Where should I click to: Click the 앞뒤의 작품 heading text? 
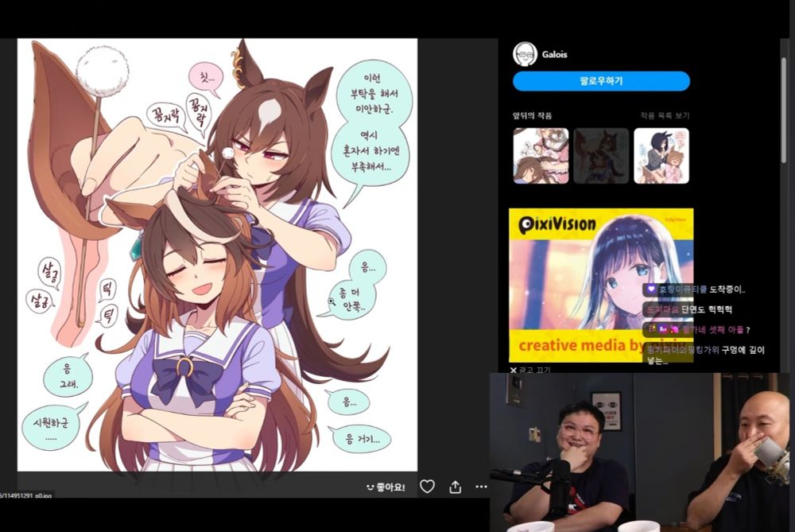coord(532,115)
